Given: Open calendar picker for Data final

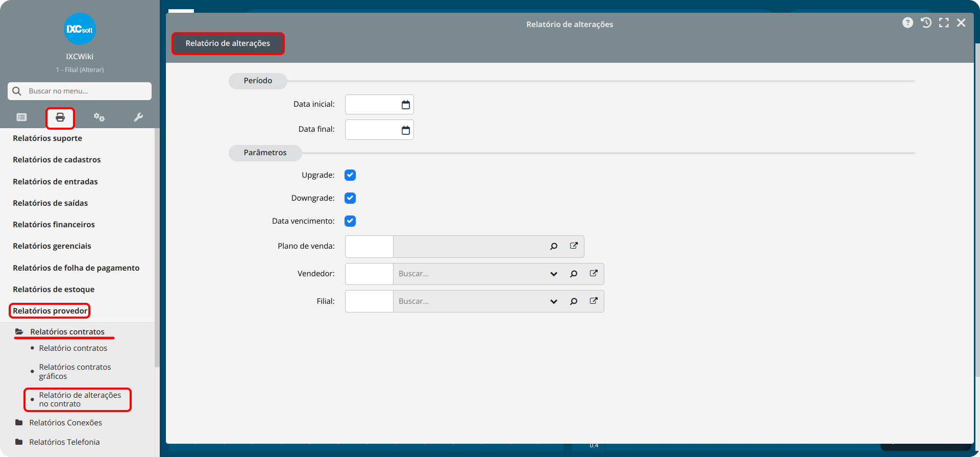Looking at the screenshot, I should click(x=406, y=130).
